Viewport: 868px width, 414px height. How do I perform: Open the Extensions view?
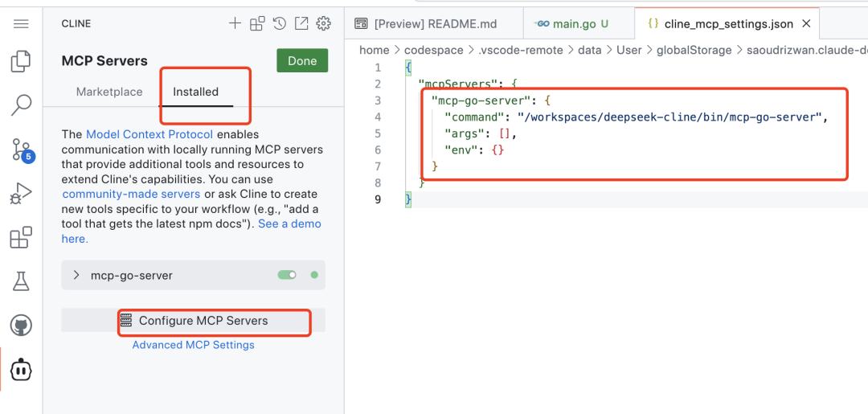tap(21, 238)
